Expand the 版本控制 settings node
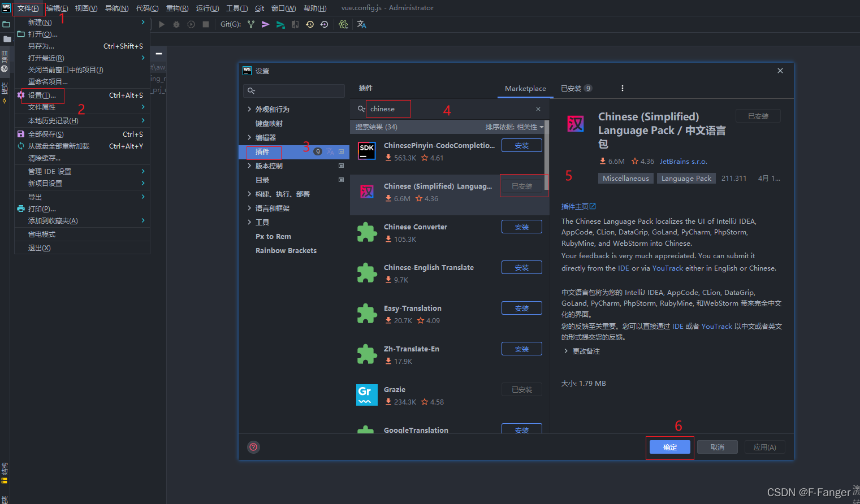 pyautogui.click(x=249, y=166)
